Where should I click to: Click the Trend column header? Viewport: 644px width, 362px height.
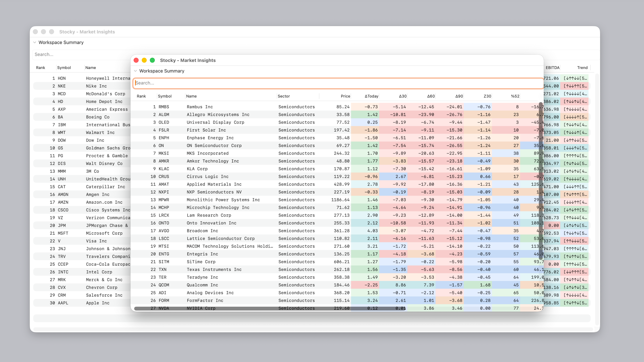click(x=582, y=68)
